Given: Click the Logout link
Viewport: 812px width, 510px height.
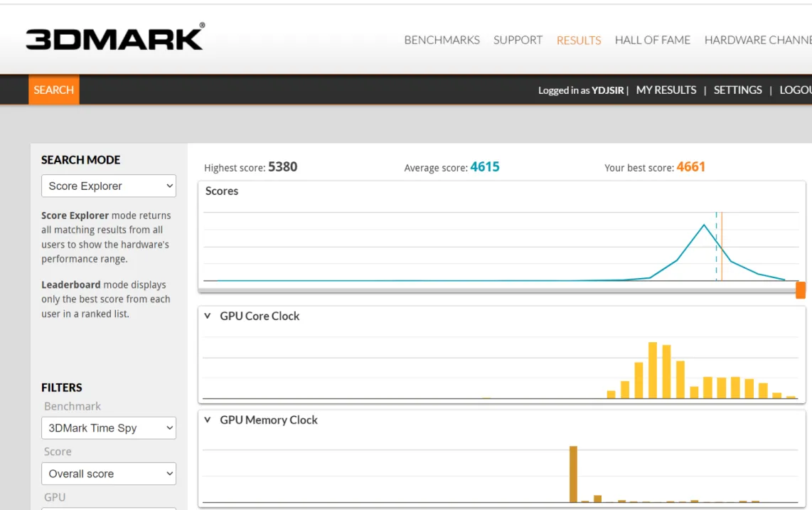Looking at the screenshot, I should 795,90.
